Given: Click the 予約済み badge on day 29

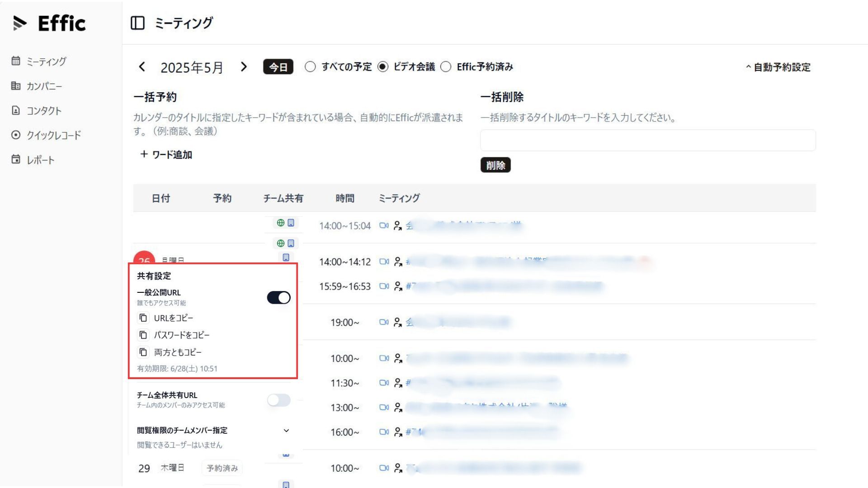Looking at the screenshot, I should click(x=222, y=468).
